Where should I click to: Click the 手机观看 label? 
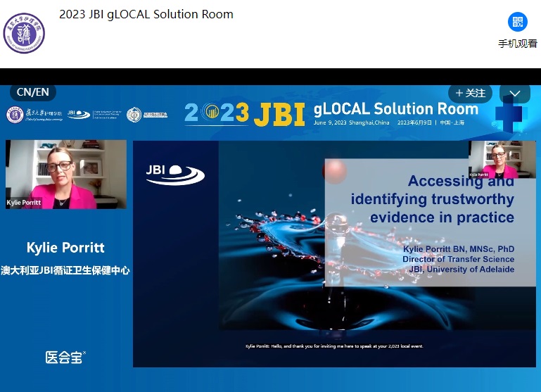[517, 44]
